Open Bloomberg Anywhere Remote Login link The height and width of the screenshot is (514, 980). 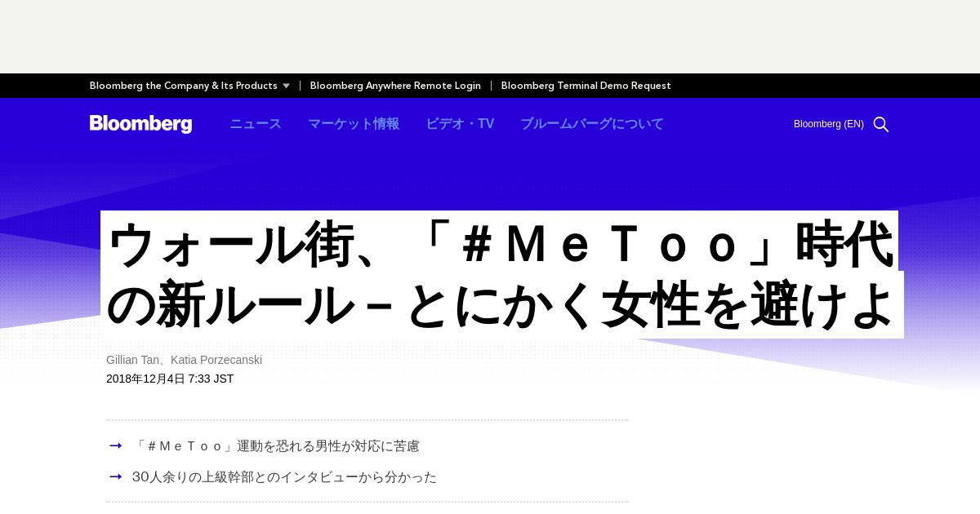pos(395,86)
